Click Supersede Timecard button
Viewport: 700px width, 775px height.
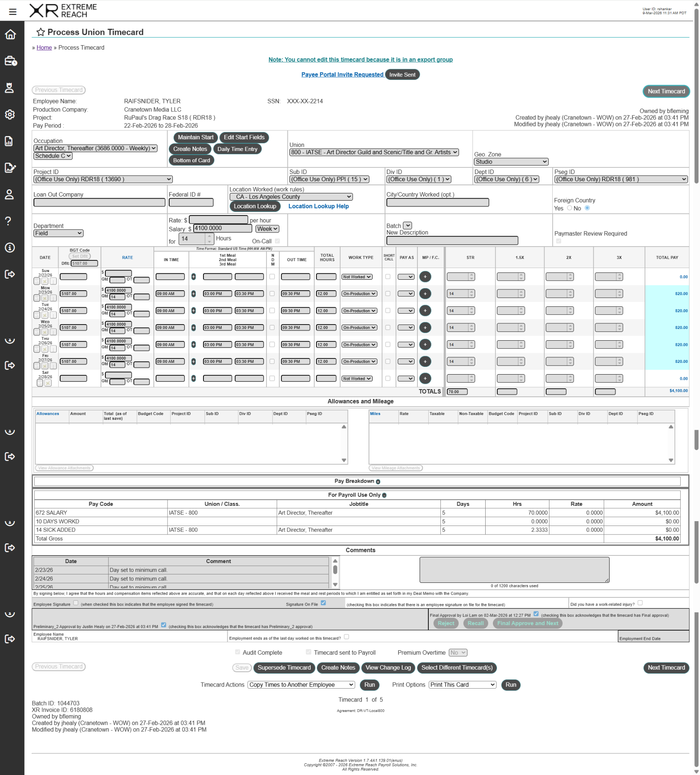click(284, 668)
